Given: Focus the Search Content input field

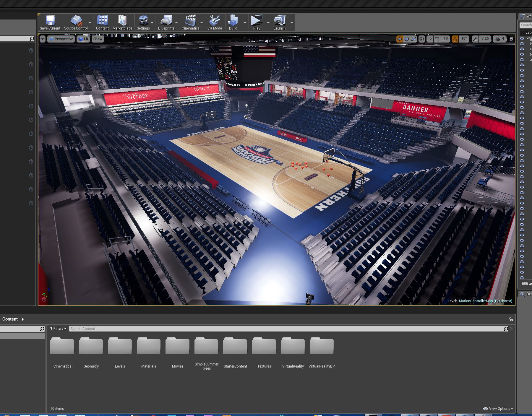Looking at the screenshot, I should tap(286, 329).
